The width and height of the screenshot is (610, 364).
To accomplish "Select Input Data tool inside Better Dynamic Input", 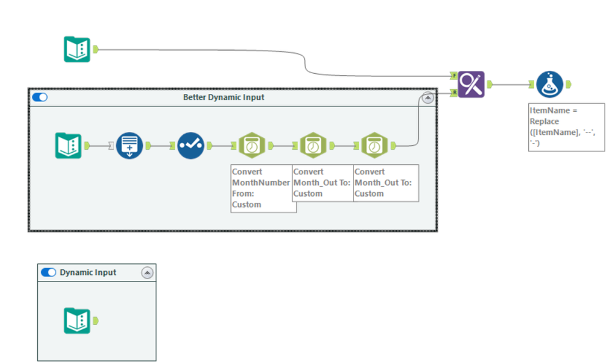I will (x=68, y=145).
